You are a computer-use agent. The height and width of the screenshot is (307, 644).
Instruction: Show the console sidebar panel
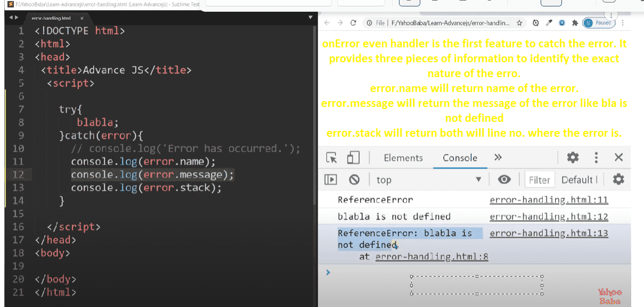331,180
